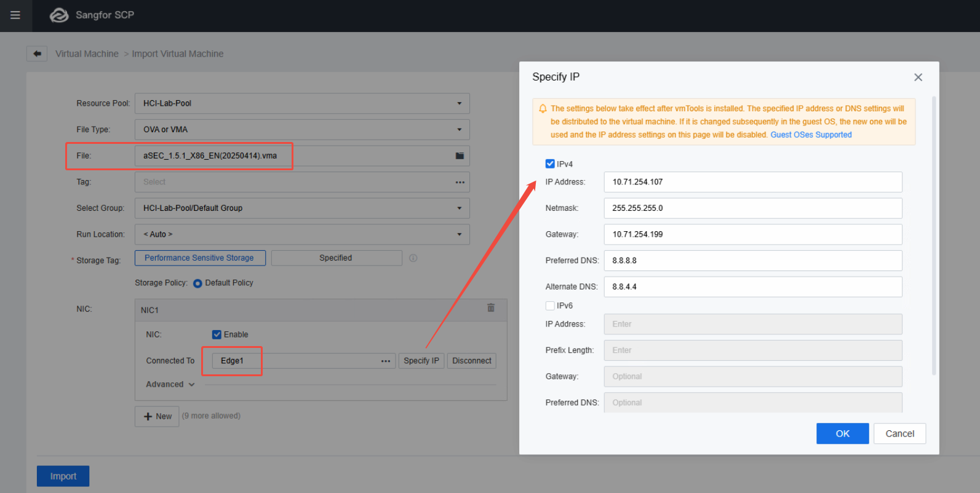Viewport: 980px width, 493px height.
Task: Click the Netmask input field
Action: click(753, 208)
